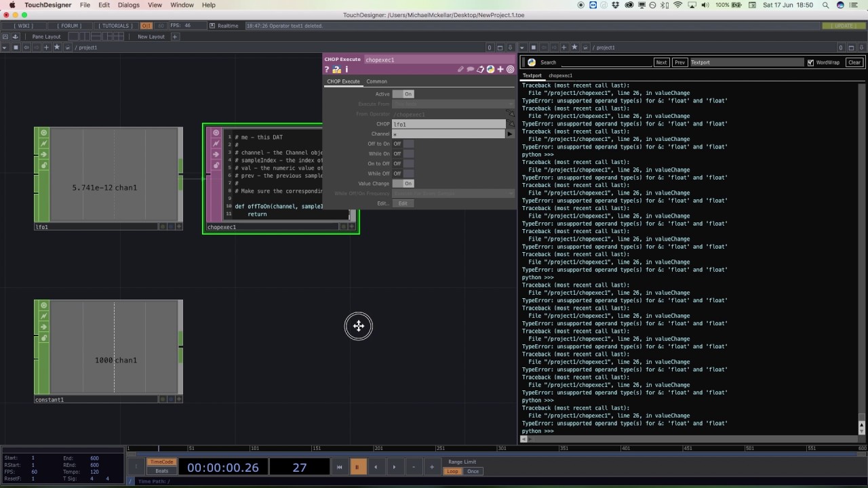Click plus icon in chopexec1 parameter header
Image resolution: width=868 pixels, height=488 pixels.
coord(500,69)
